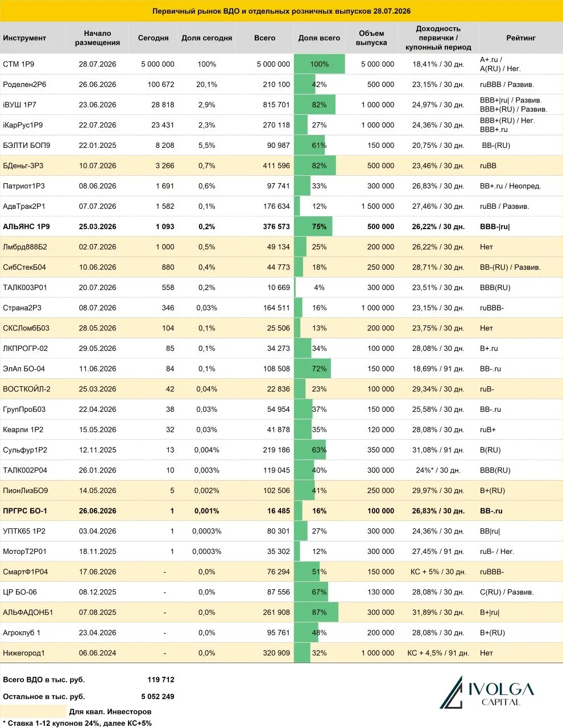Click the Сегодня column header

tap(153, 38)
